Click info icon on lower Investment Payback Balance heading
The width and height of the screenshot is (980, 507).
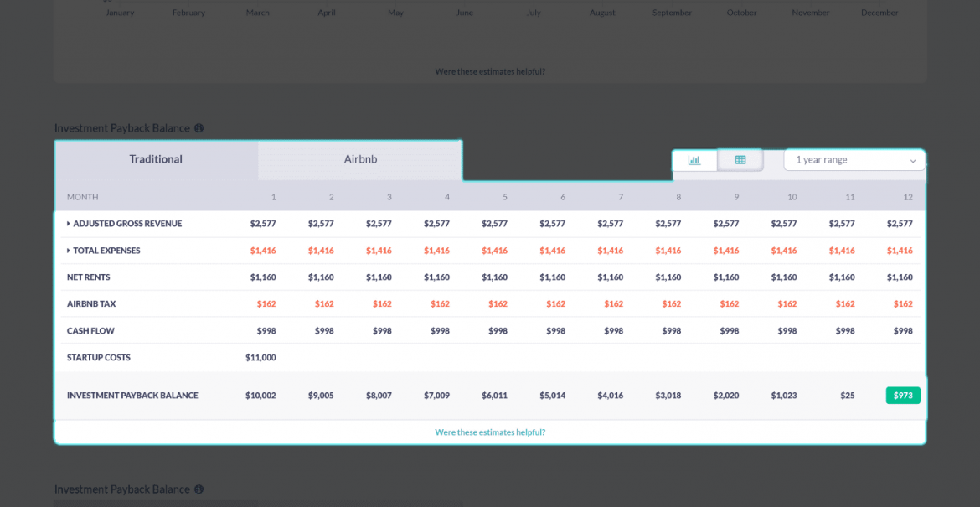tap(199, 489)
